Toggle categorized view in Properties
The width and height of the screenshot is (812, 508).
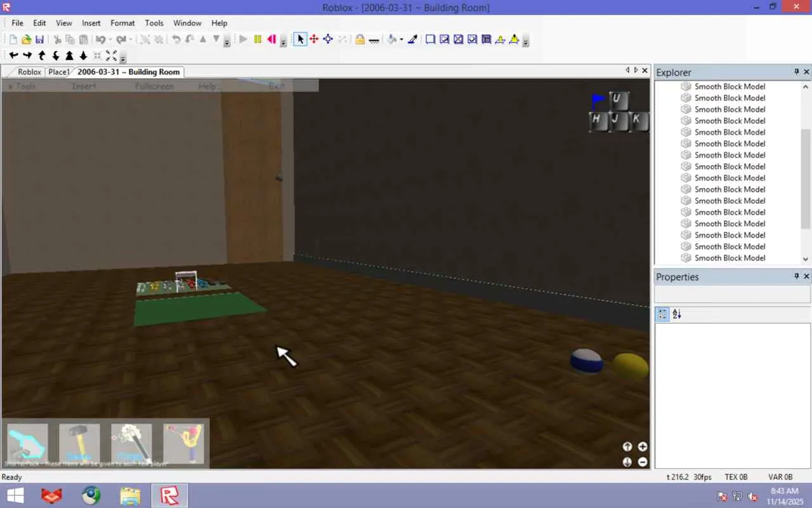[x=662, y=314]
